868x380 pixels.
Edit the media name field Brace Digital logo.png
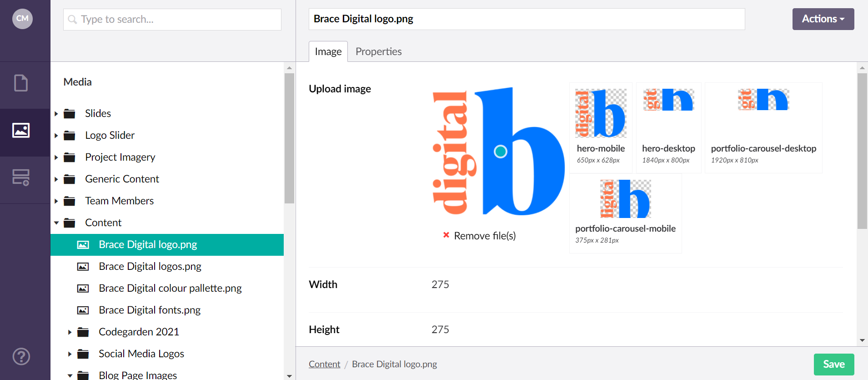pyautogui.click(x=527, y=19)
